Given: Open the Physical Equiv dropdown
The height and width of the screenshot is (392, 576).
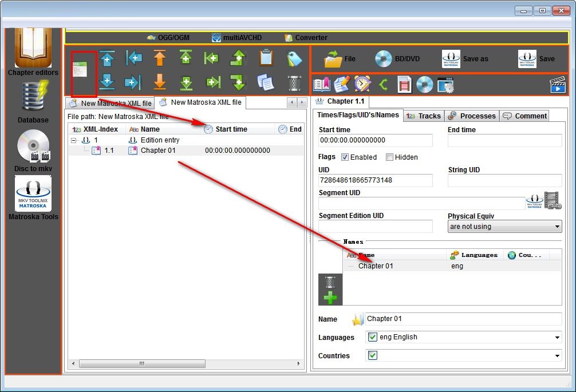Looking at the screenshot, I should tap(504, 227).
